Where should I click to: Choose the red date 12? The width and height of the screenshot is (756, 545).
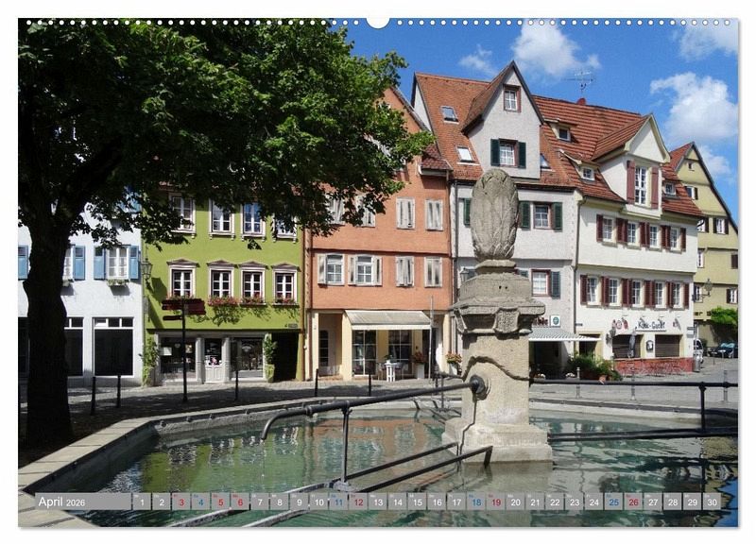(358, 502)
